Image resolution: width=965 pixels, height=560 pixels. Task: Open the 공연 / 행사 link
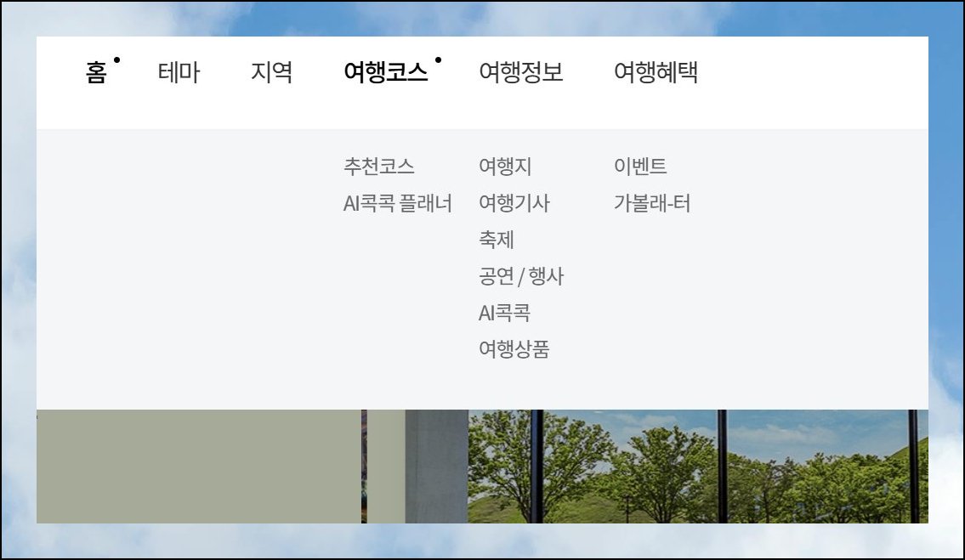click(521, 276)
